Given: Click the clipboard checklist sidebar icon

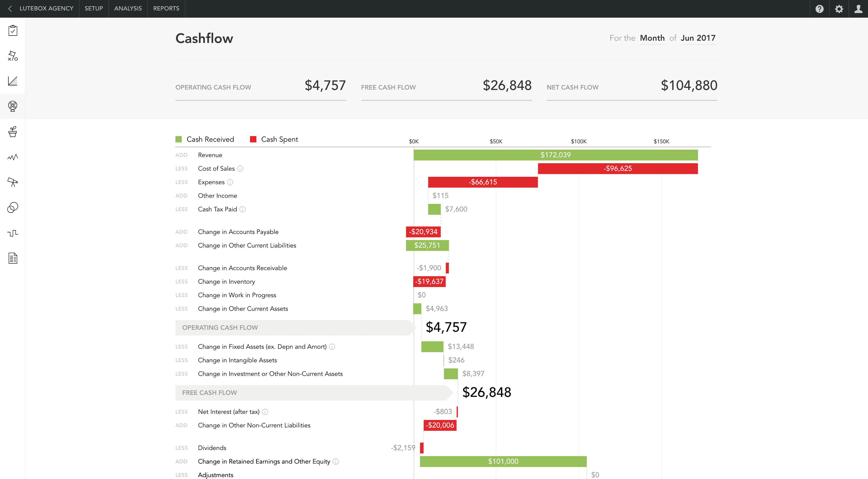Looking at the screenshot, I should pyautogui.click(x=12, y=30).
